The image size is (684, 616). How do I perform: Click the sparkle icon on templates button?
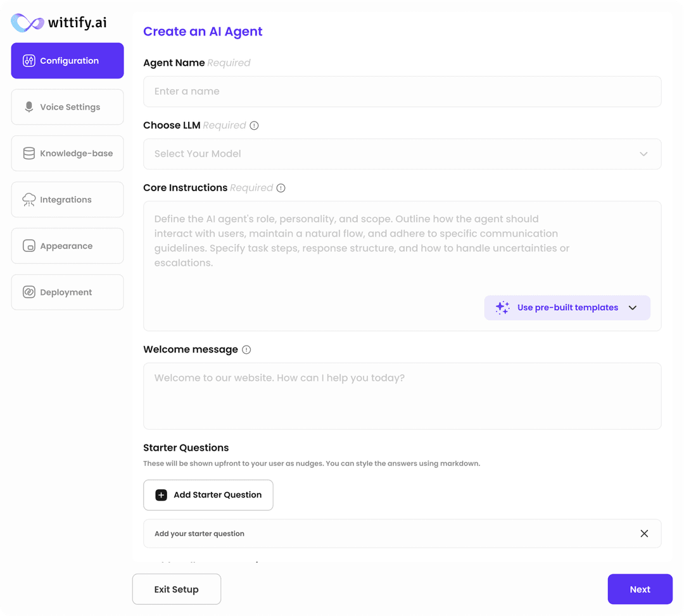tap(502, 307)
